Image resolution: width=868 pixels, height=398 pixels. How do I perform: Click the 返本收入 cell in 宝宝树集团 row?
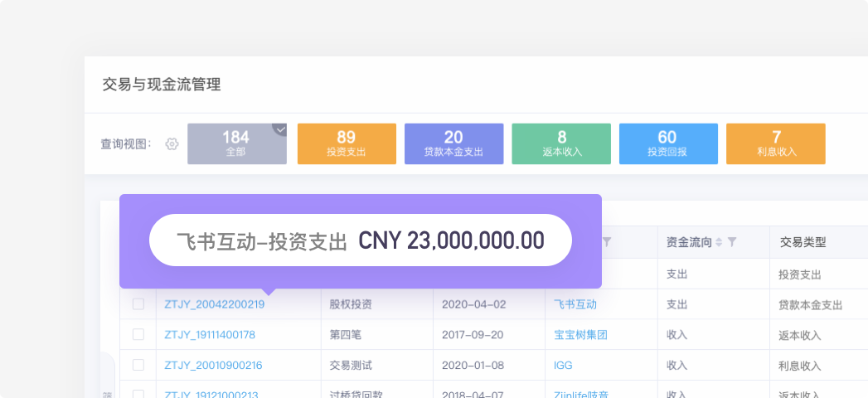799,336
